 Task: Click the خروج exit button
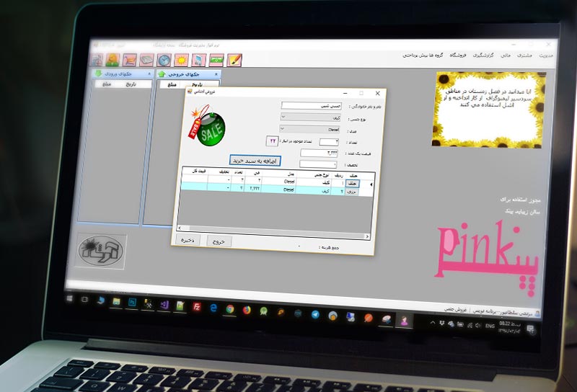click(219, 241)
